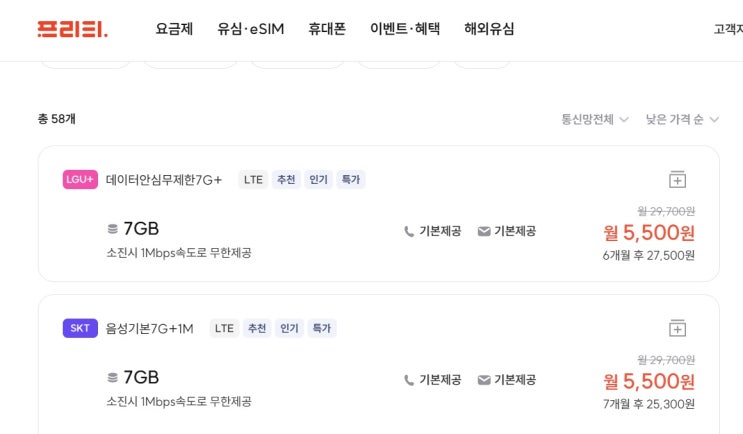
Task: Select the 해외유심 menu item
Action: [x=489, y=29]
